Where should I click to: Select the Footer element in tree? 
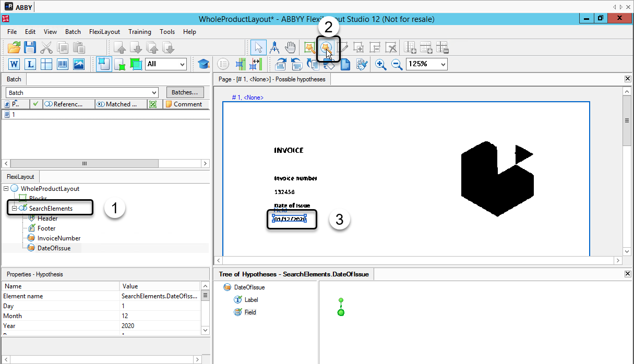coord(46,228)
